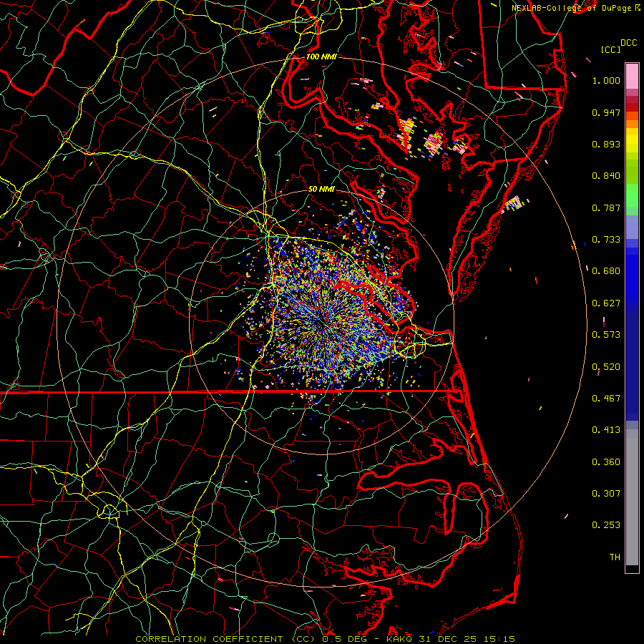Select the 0.413 scale value
Viewport: 644px width, 644px height.
pos(606,430)
